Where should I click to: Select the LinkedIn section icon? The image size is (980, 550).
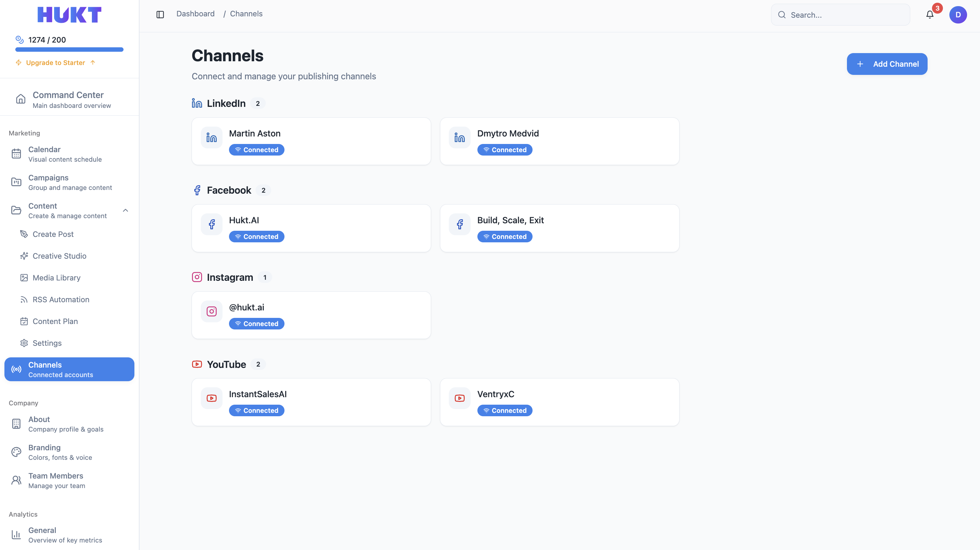pos(197,103)
